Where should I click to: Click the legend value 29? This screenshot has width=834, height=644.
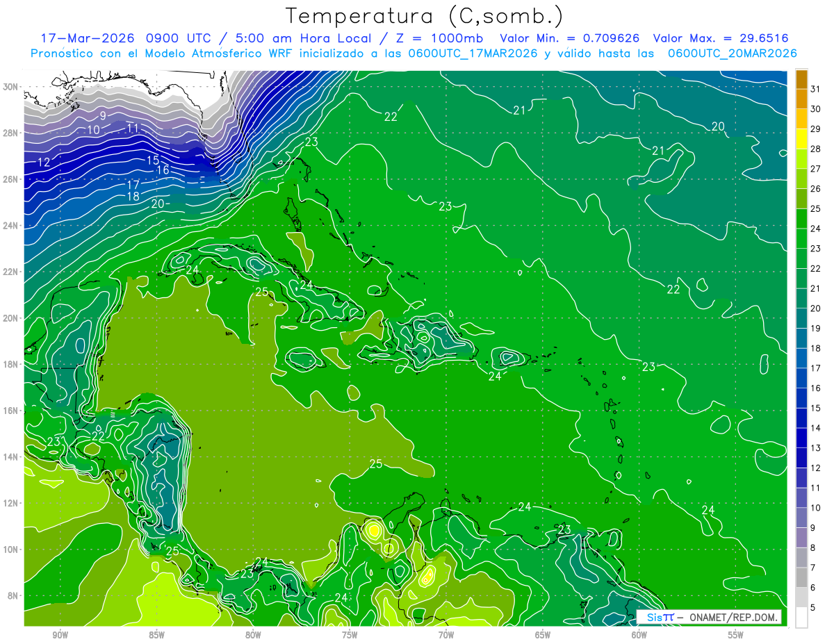click(816, 129)
